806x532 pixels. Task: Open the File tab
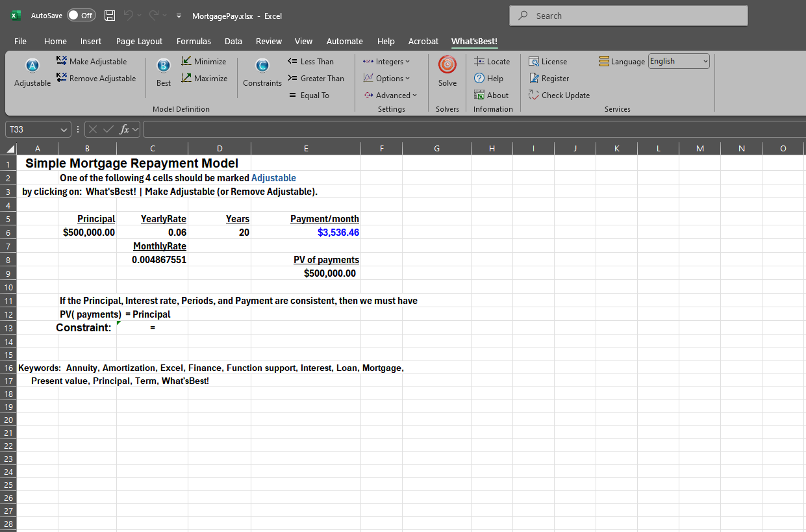(20, 41)
